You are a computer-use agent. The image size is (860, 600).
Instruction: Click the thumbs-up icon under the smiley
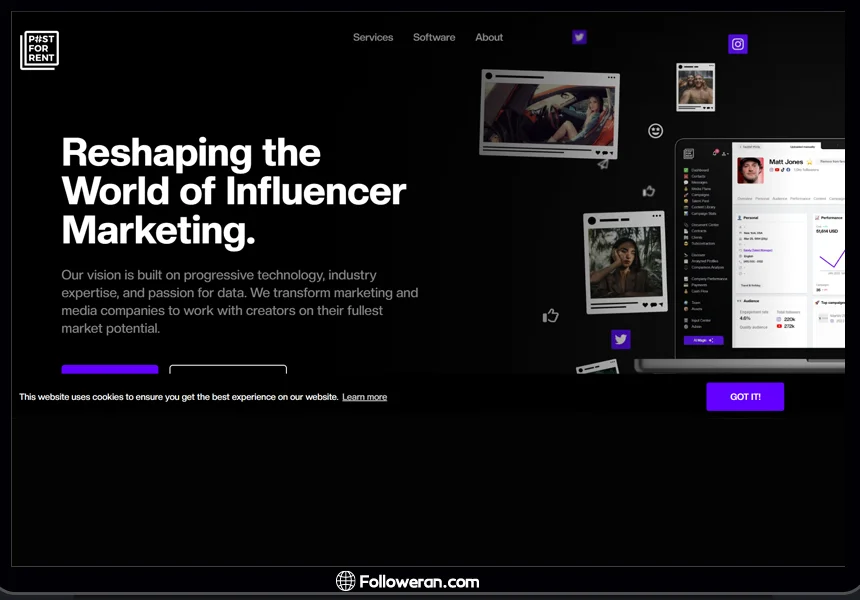[x=649, y=191]
